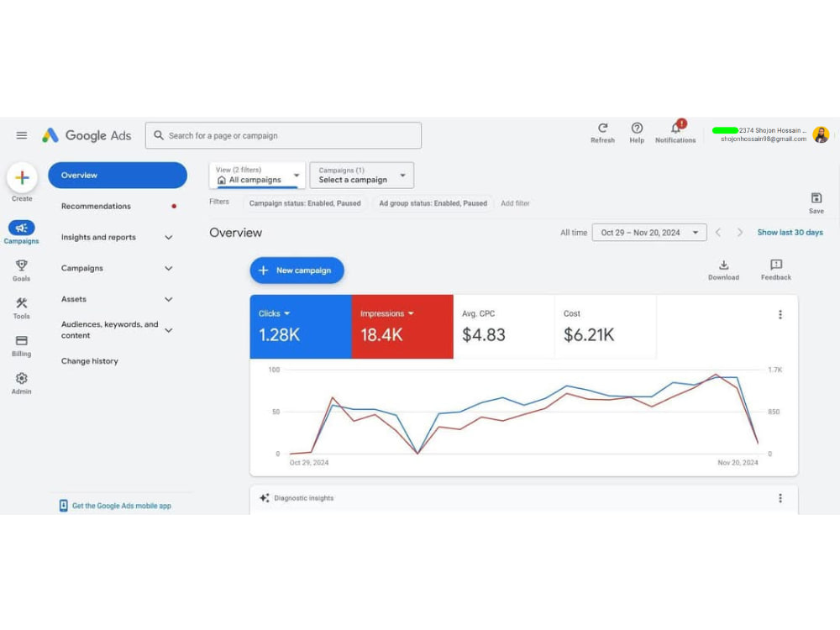This screenshot has width=840, height=630.
Task: Open the Admin gear icon
Action: (22, 378)
